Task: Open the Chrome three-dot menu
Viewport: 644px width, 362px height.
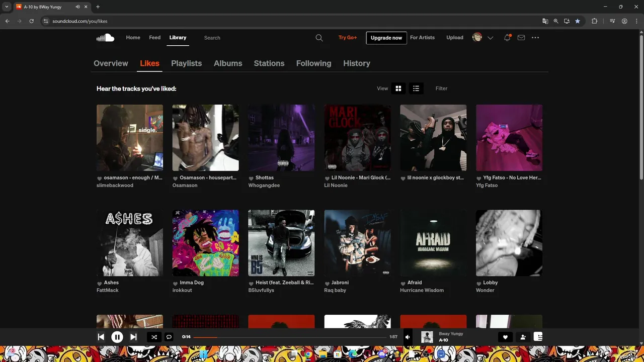Action: click(636, 21)
